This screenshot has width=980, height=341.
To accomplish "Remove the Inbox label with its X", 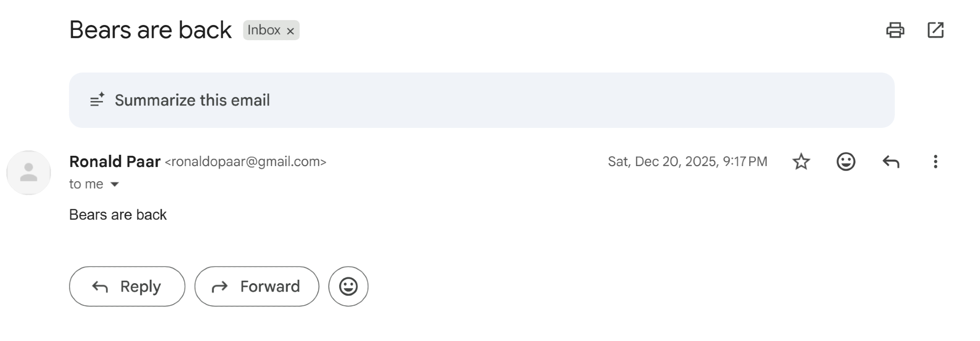I will 291,31.
